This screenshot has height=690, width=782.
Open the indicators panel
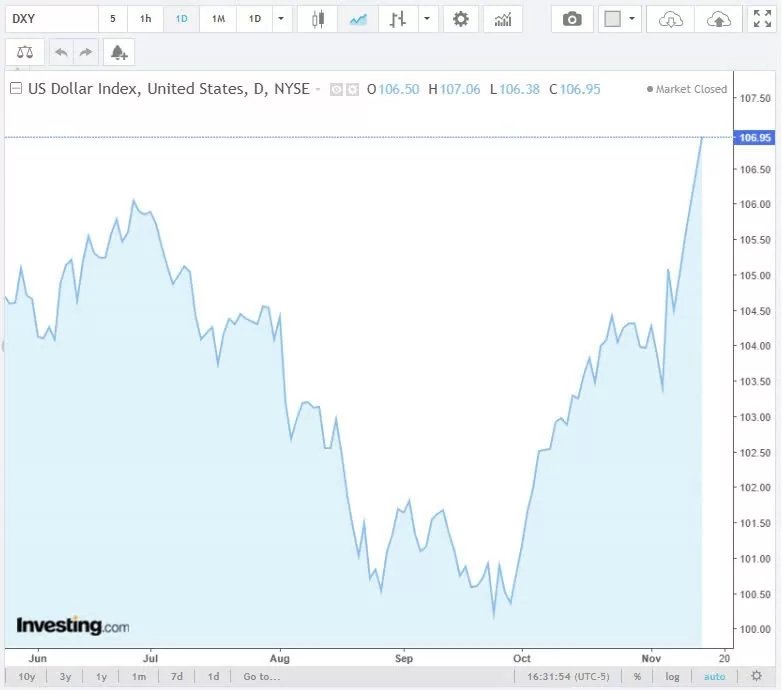coord(503,19)
